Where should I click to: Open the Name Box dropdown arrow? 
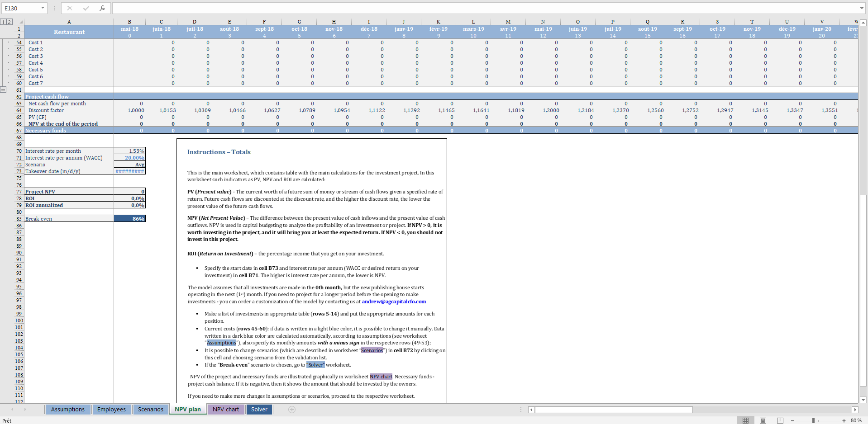click(x=43, y=8)
